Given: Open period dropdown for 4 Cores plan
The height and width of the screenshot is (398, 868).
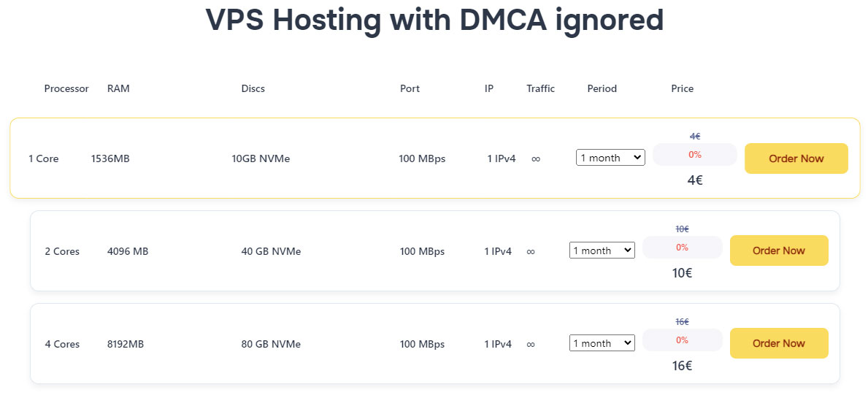Looking at the screenshot, I should point(602,343).
